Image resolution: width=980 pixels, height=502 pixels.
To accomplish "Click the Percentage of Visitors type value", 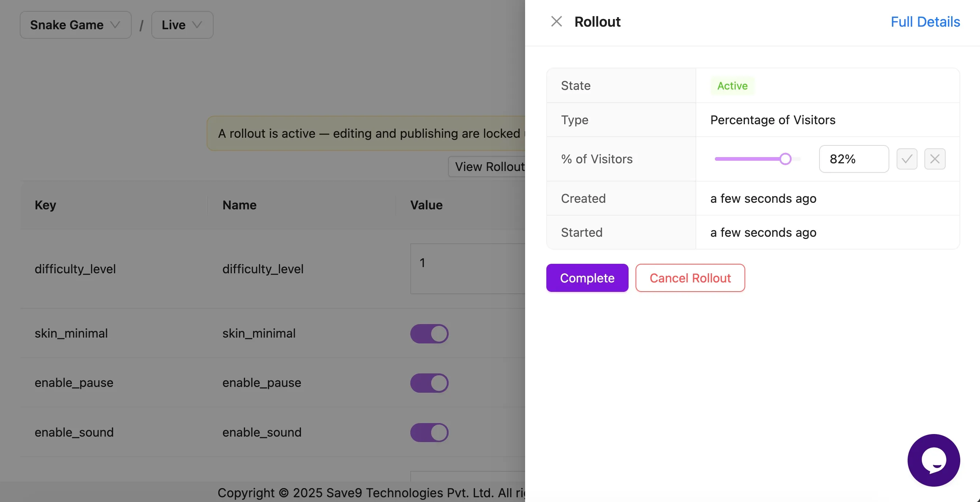I will pos(773,120).
